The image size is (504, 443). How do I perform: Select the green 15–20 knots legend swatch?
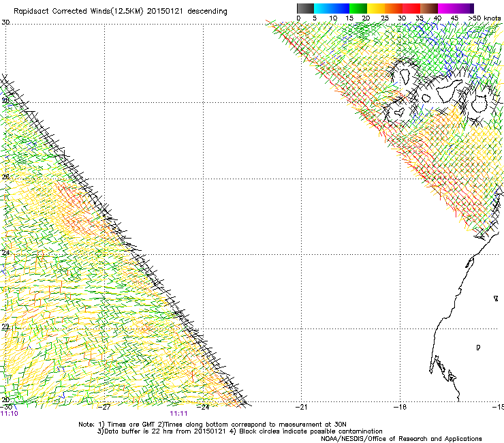tap(358, 8)
